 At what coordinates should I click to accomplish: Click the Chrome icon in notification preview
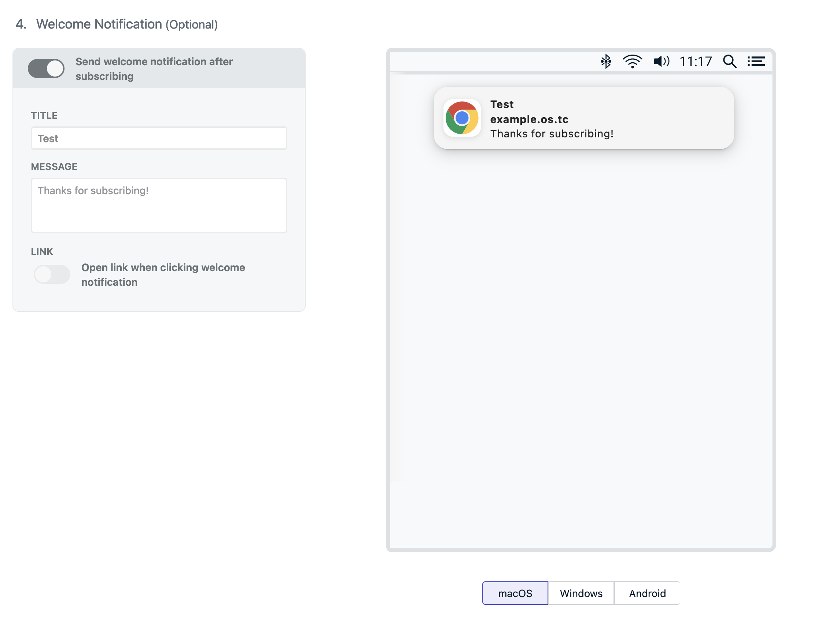(x=462, y=118)
